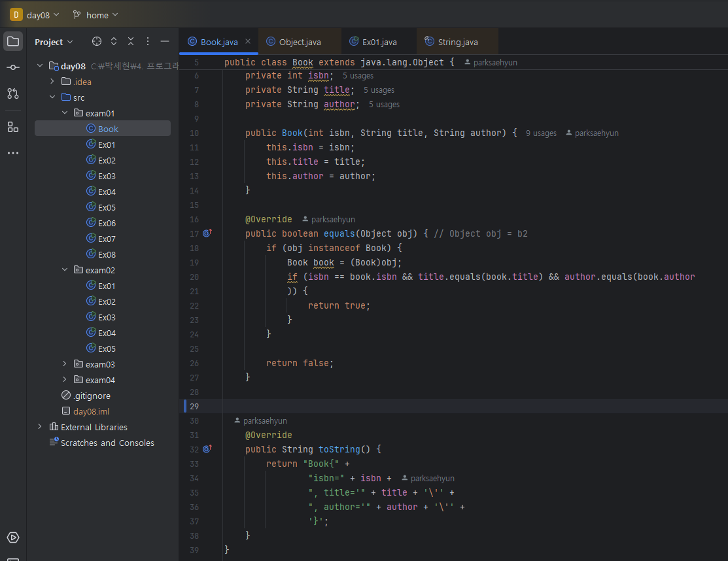This screenshot has width=728, height=561.
Task: Switch to the String.java tab
Action: (x=457, y=42)
